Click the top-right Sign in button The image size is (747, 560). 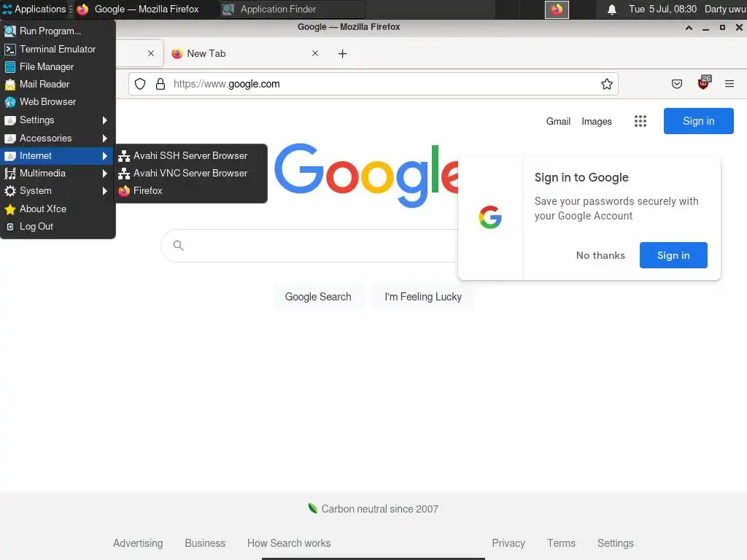coord(698,121)
